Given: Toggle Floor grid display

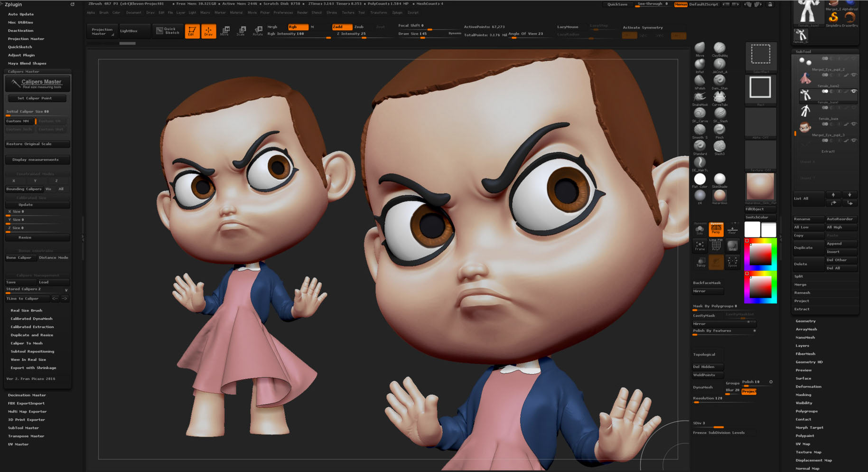Looking at the screenshot, I should pyautogui.click(x=732, y=229).
